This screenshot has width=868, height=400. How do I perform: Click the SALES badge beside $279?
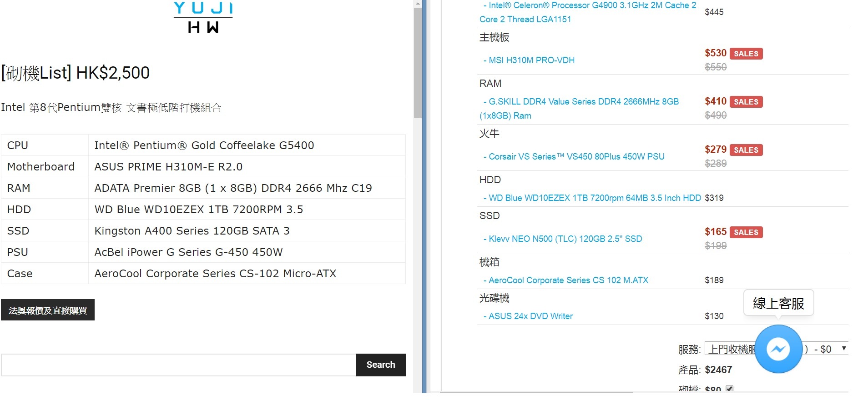[x=746, y=150]
